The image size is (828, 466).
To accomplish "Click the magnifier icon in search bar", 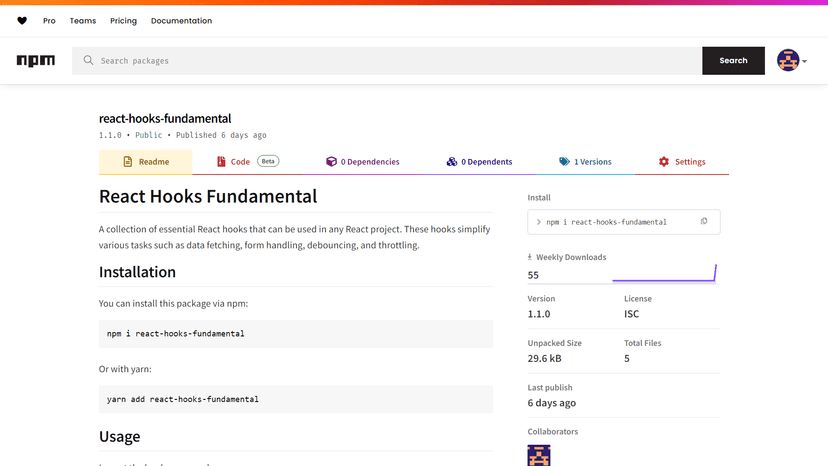I will (88, 61).
